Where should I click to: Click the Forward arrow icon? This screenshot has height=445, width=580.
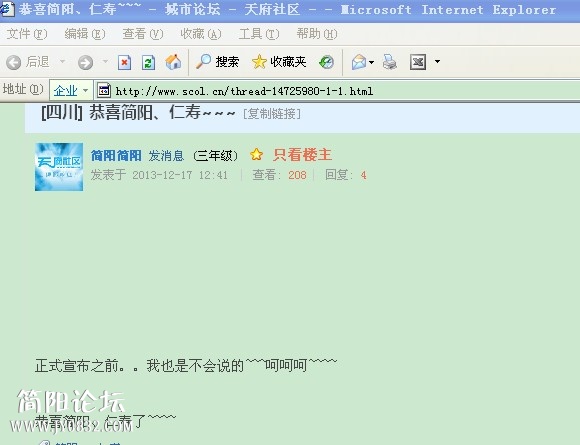[x=85, y=62]
